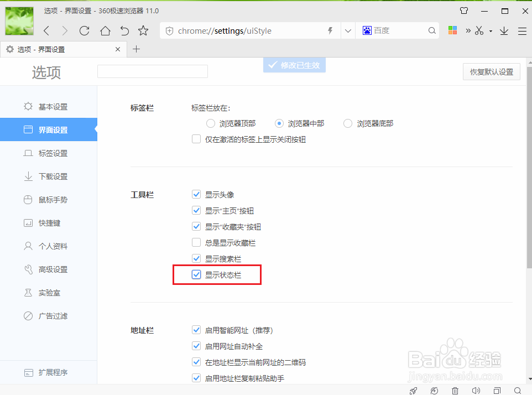Open the screenshot tool dropdown arrow
This screenshot has height=395, width=532.
(x=490, y=30)
